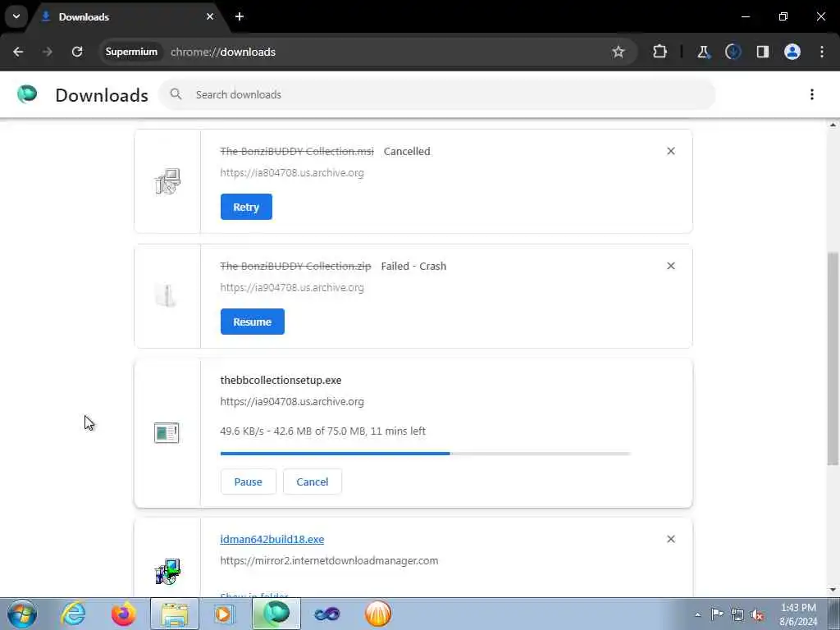Open Windows Media Player from taskbar
This screenshot has height=630, width=840.
tap(225, 614)
